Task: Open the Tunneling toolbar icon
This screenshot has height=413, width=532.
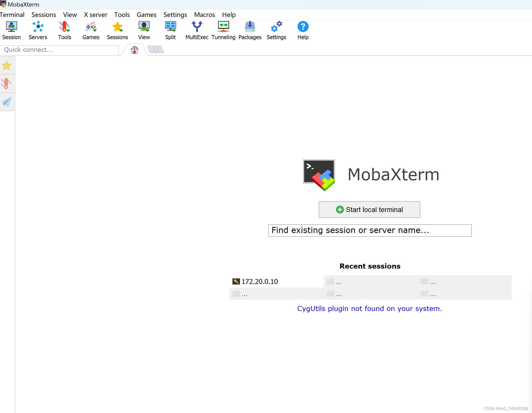Action: tap(223, 30)
